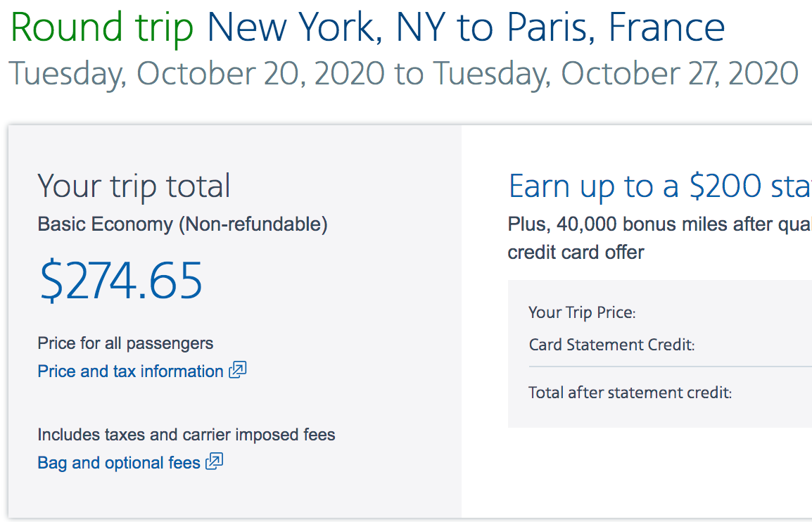Click the 40,000 bonus miles offer text
This screenshot has width=812, height=522.
coord(659,224)
